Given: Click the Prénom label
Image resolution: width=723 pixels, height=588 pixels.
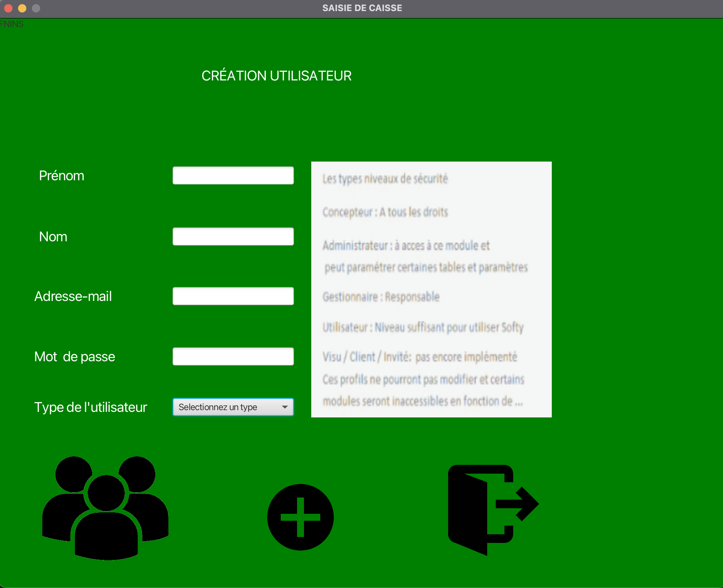Looking at the screenshot, I should pyautogui.click(x=61, y=176).
